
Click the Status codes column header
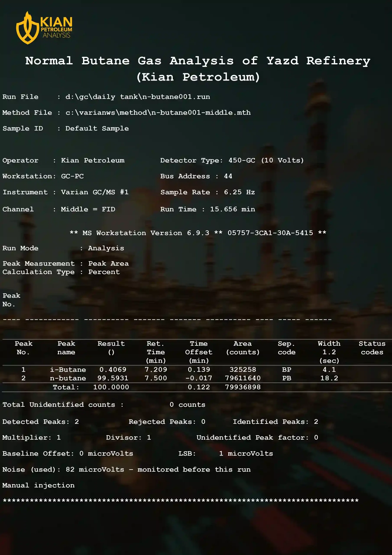pyautogui.click(x=372, y=348)
